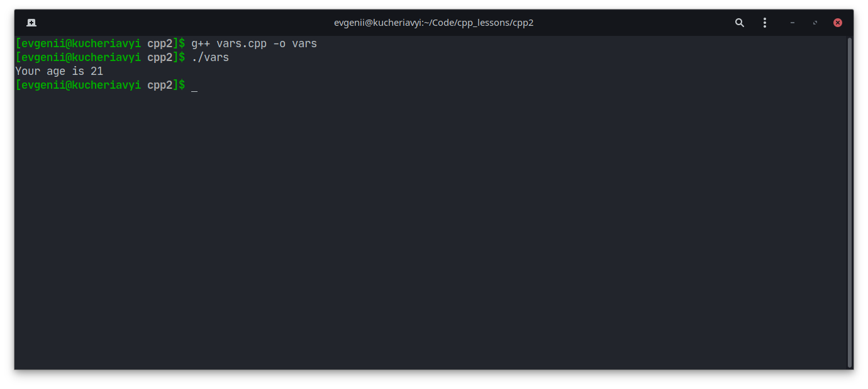Click the ./vars run command
This screenshot has height=389, width=868.
(x=210, y=58)
